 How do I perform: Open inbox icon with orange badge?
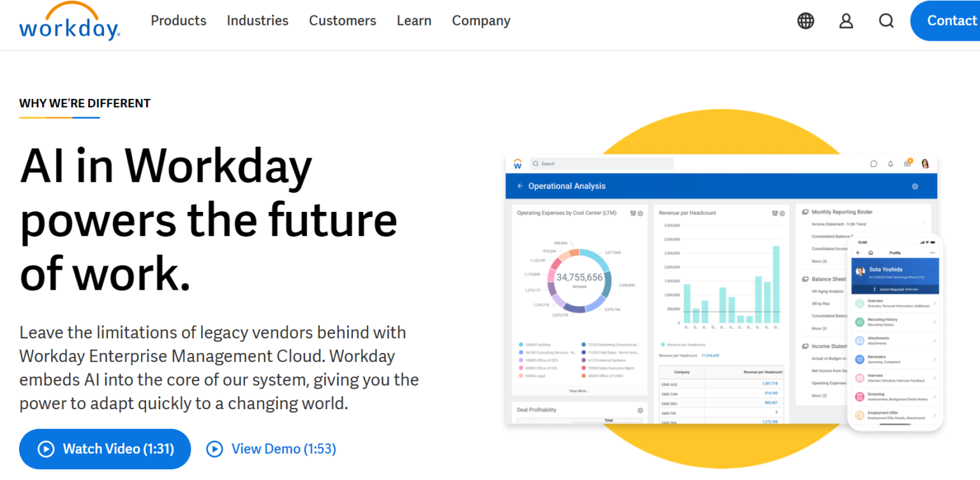pos(908,163)
